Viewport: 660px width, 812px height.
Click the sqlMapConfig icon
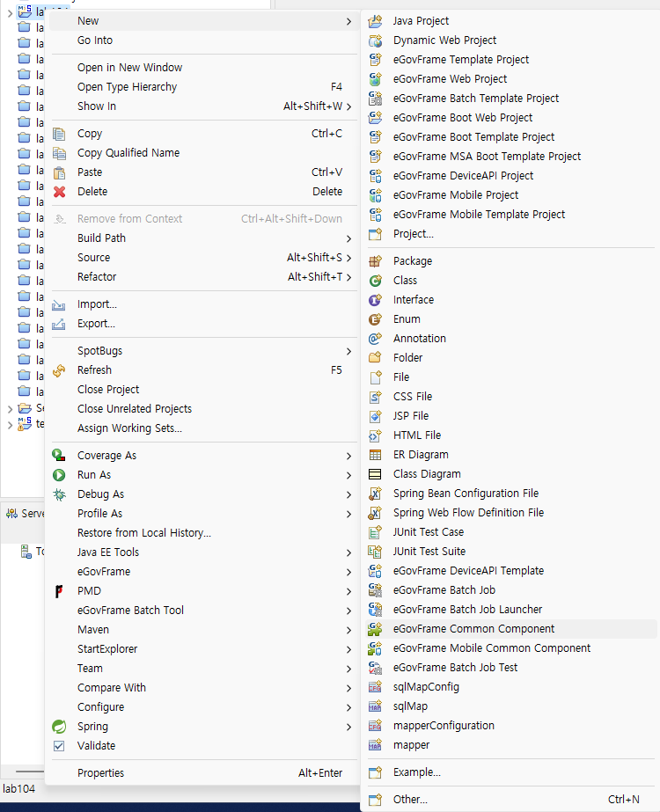pos(375,687)
